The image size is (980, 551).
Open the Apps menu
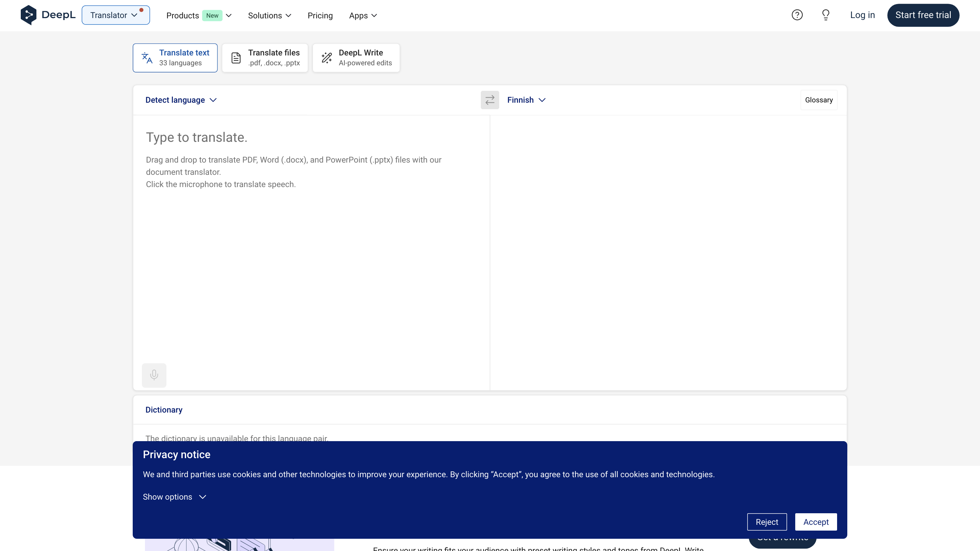point(363,16)
